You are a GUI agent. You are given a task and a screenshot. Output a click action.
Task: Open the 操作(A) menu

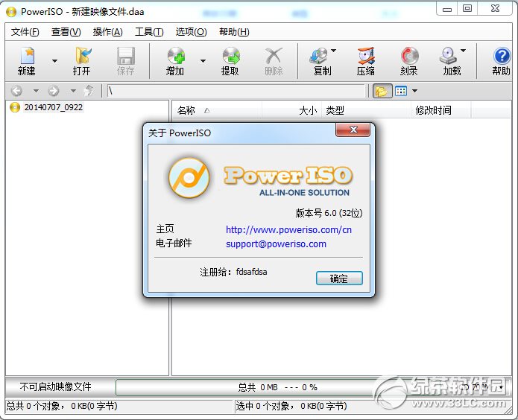pyautogui.click(x=107, y=32)
